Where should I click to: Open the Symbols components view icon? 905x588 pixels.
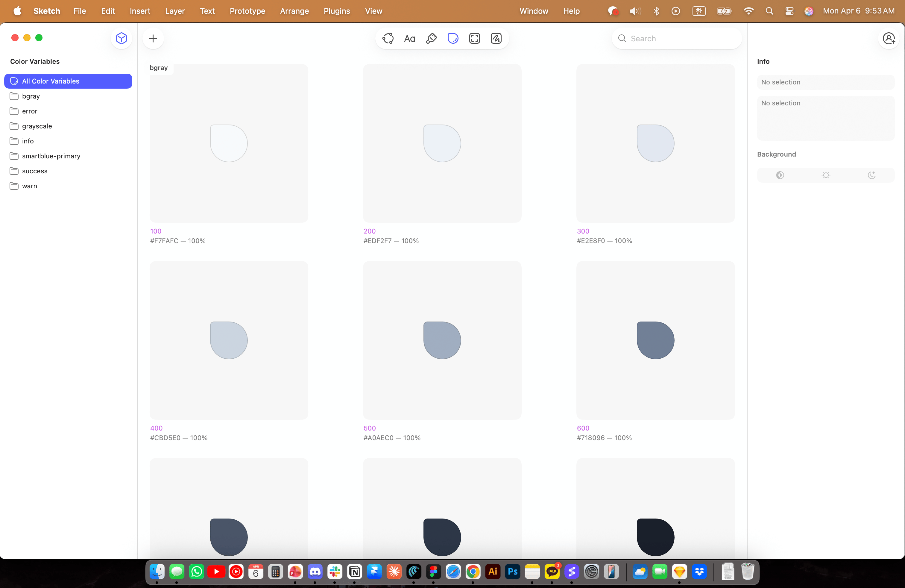point(388,38)
